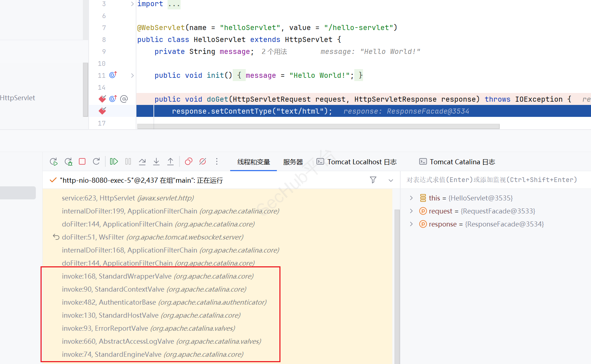
Task: Click the Step Over icon
Action: [x=142, y=161]
